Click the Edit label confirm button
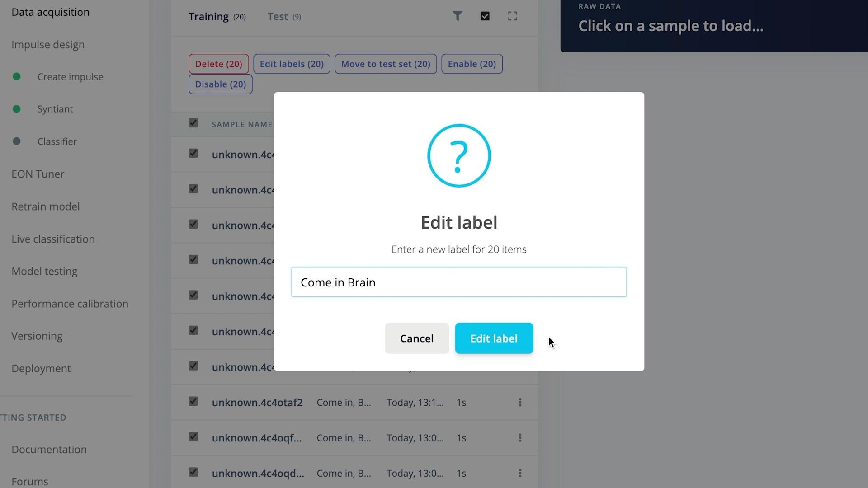The image size is (868, 488). pyautogui.click(x=494, y=338)
